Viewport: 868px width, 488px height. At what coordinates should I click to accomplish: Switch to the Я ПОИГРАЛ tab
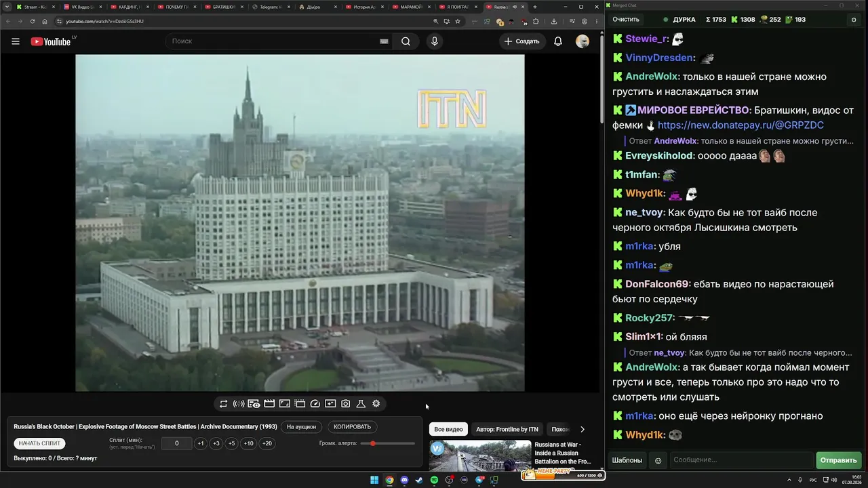tap(459, 7)
